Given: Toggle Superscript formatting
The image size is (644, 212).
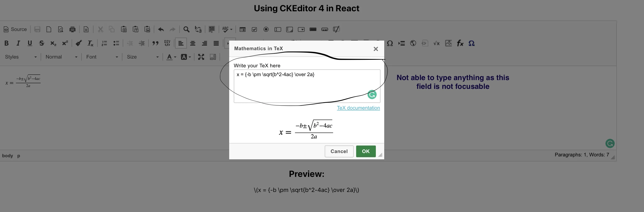Looking at the screenshot, I should (x=65, y=43).
